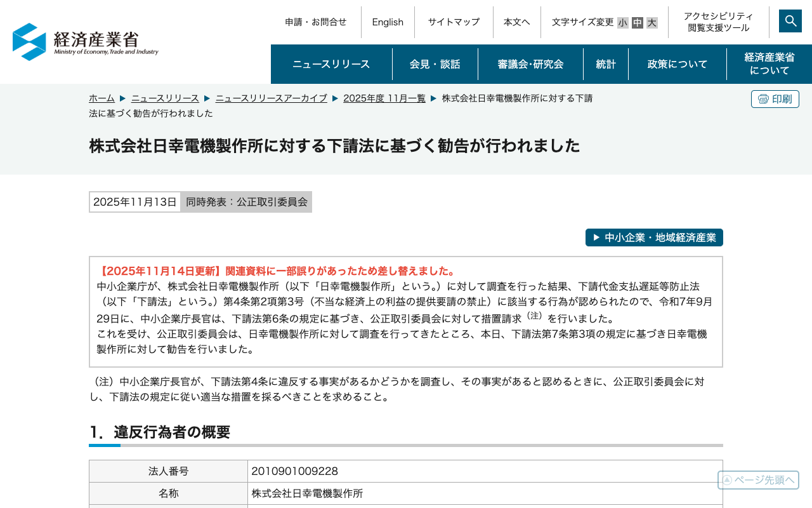Open the サイトマップ page
Screen dimensions: 812x508
point(454,22)
